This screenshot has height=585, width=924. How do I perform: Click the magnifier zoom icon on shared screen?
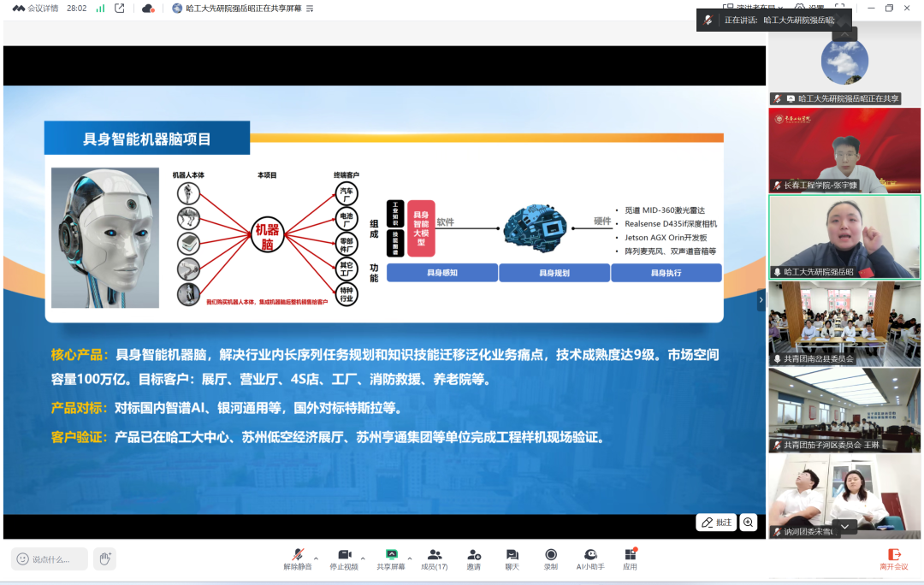749,522
